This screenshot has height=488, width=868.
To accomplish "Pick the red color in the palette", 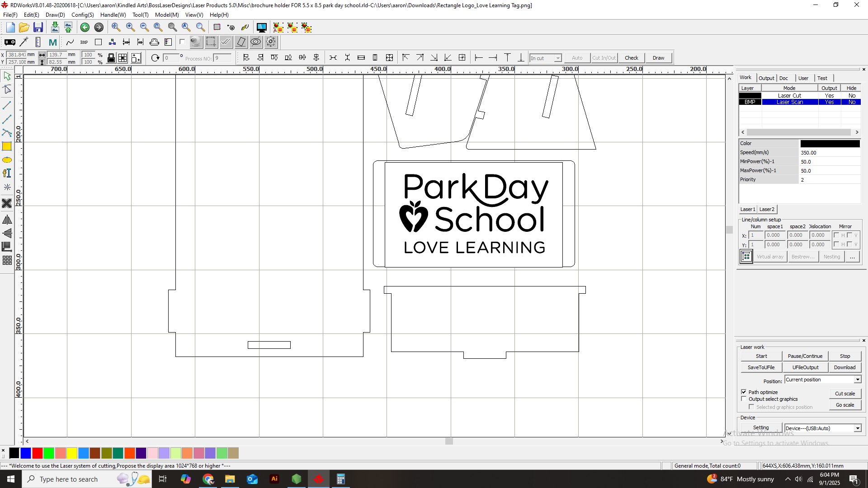I will point(38,453).
